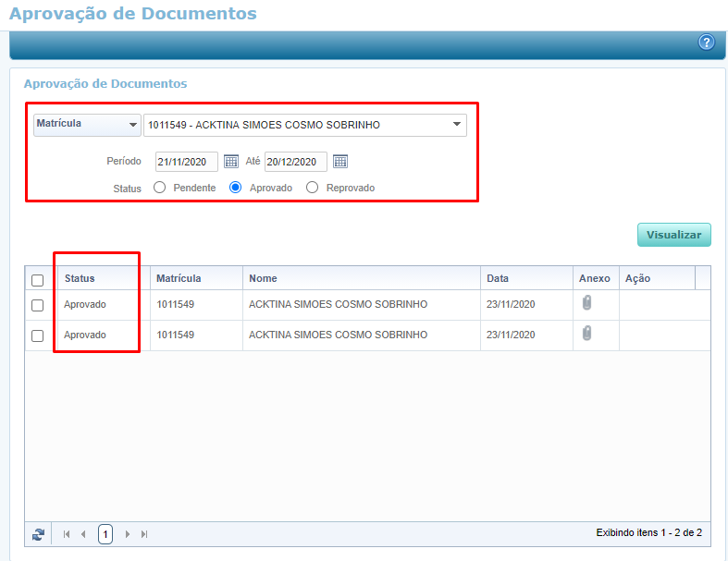The height and width of the screenshot is (561, 728).
Task: Expand the employee name dropdown
Action: (x=457, y=125)
